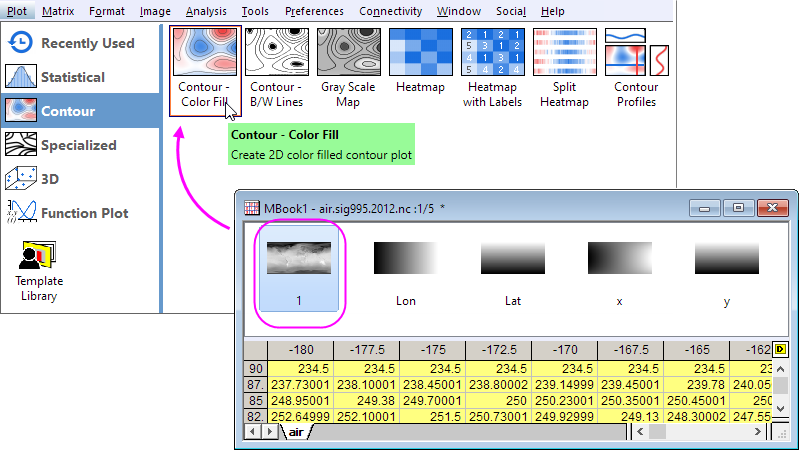
Task: Select the y matrix object thumbnail
Action: pos(727,272)
